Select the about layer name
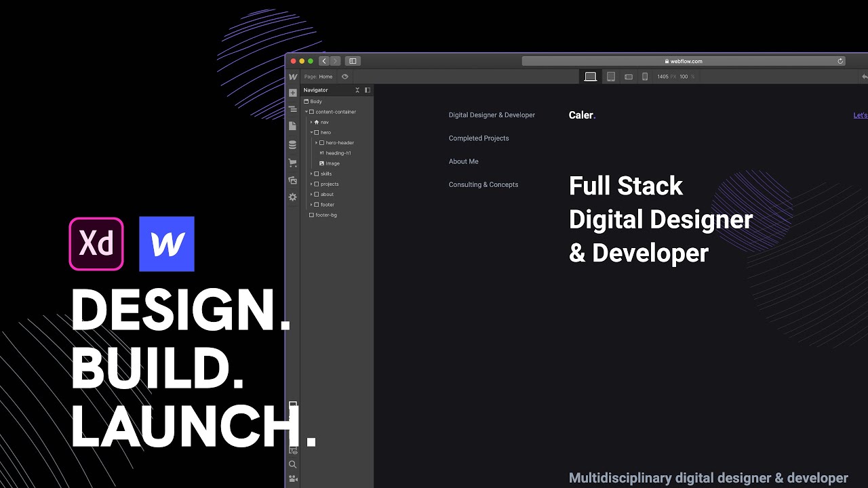The image size is (868, 488). coord(328,195)
